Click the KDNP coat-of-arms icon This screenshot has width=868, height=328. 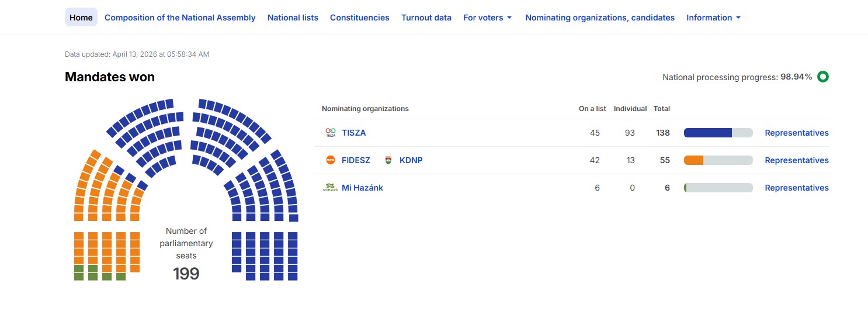388,160
